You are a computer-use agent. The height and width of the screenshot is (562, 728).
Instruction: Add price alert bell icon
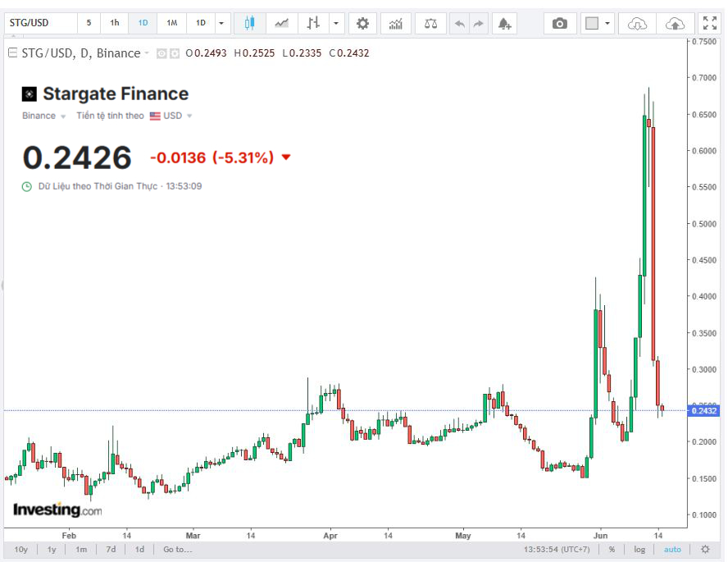click(504, 23)
